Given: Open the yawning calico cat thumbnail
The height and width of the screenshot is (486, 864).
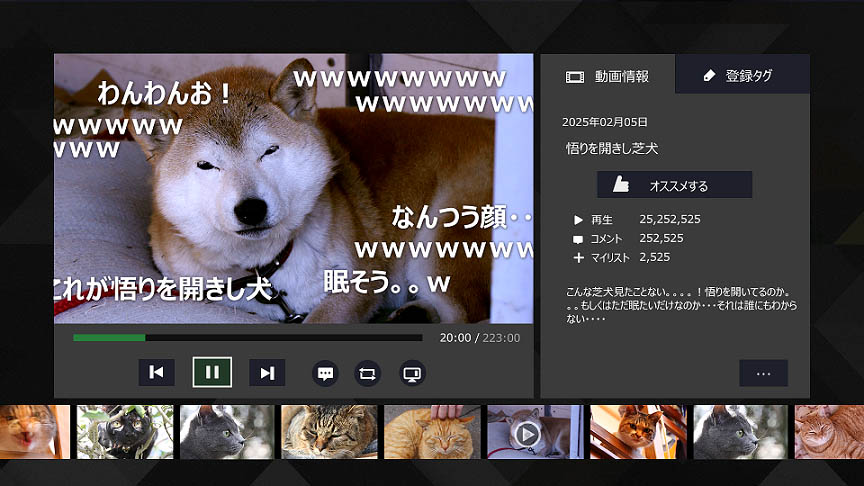Looking at the screenshot, I should [35, 432].
